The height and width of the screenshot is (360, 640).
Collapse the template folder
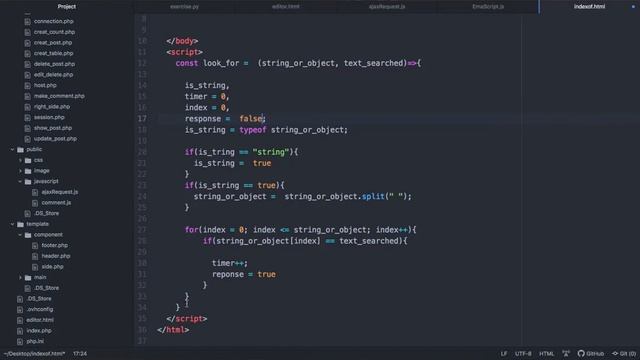[x=12, y=224]
